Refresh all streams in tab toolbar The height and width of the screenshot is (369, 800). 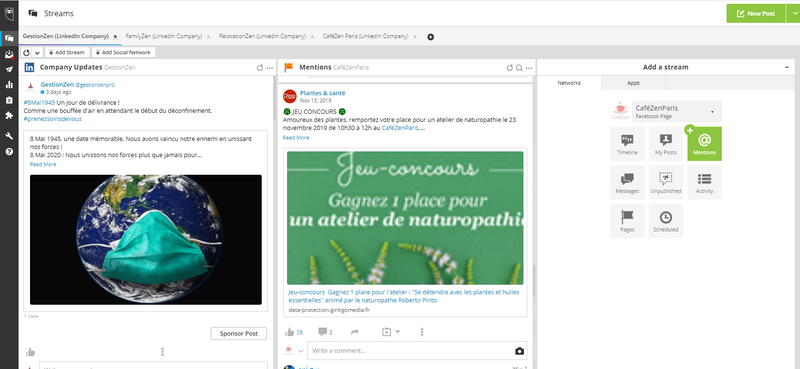coord(27,53)
